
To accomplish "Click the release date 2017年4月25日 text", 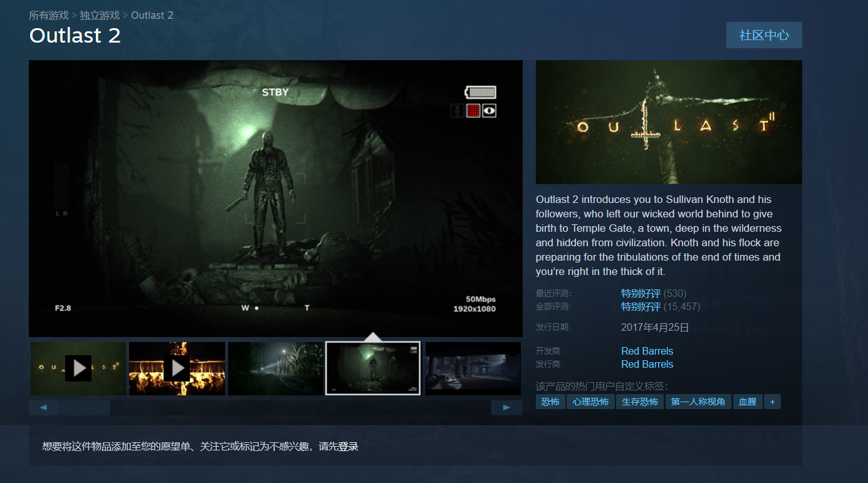I will [655, 327].
